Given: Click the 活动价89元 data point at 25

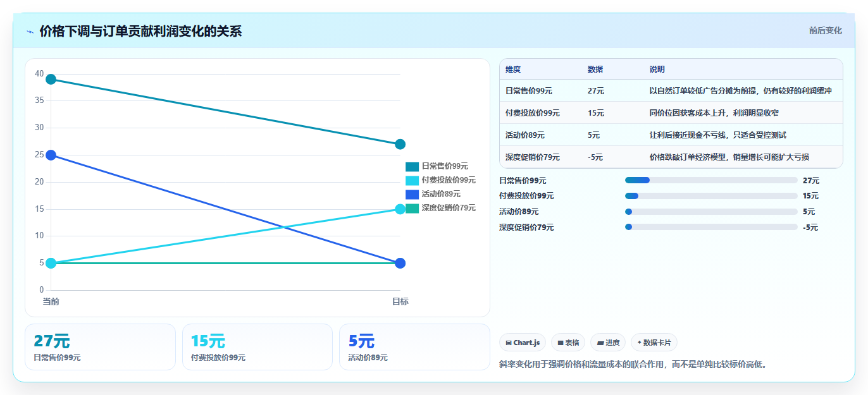Looking at the screenshot, I should pos(51,155).
